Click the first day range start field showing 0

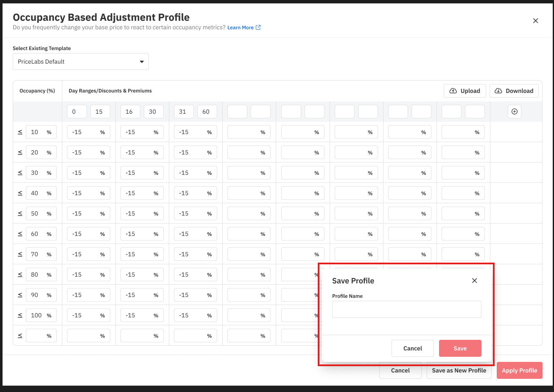coord(77,112)
